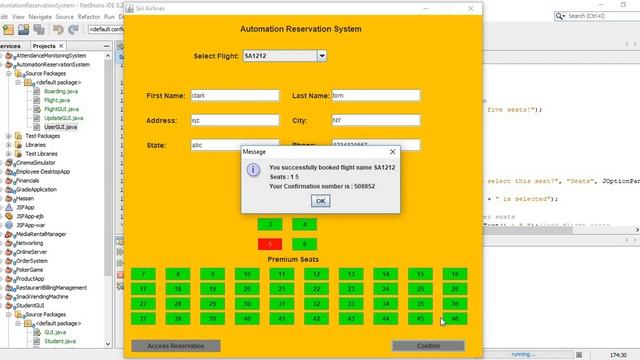Screen dimensions: 640x360
Task: Open the Run menu in NetBeans
Action: point(109,17)
